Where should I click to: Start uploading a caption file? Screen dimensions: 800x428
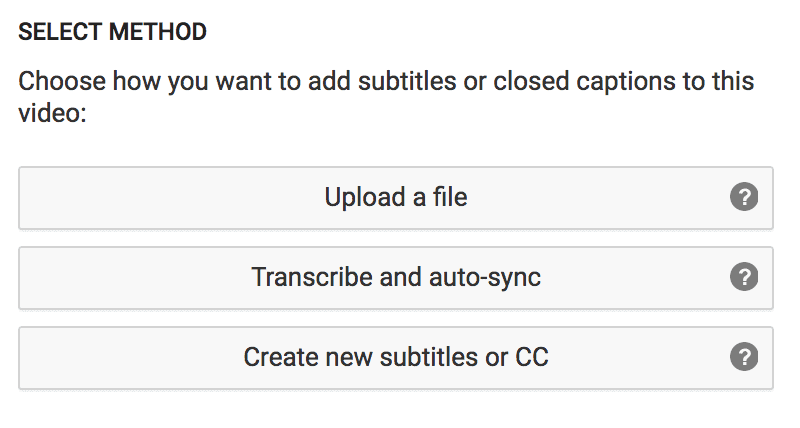point(396,198)
